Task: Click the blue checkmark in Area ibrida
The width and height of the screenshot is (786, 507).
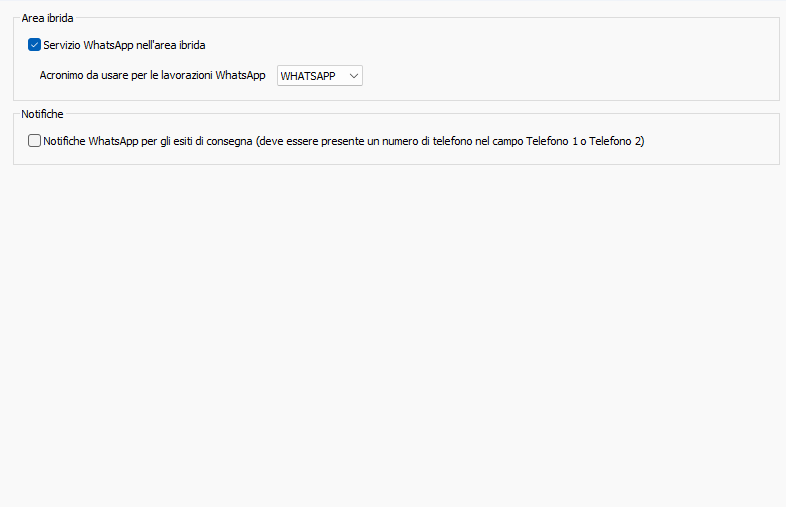Action: (x=34, y=45)
